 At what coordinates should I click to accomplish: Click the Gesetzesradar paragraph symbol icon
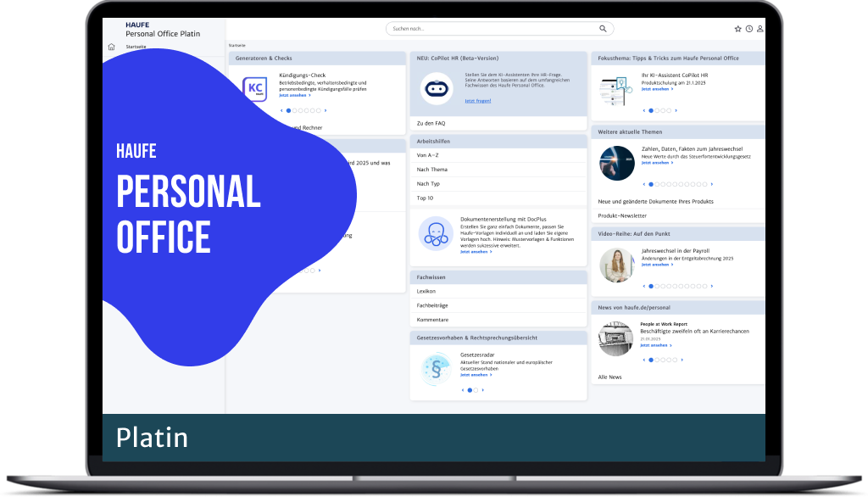436,369
